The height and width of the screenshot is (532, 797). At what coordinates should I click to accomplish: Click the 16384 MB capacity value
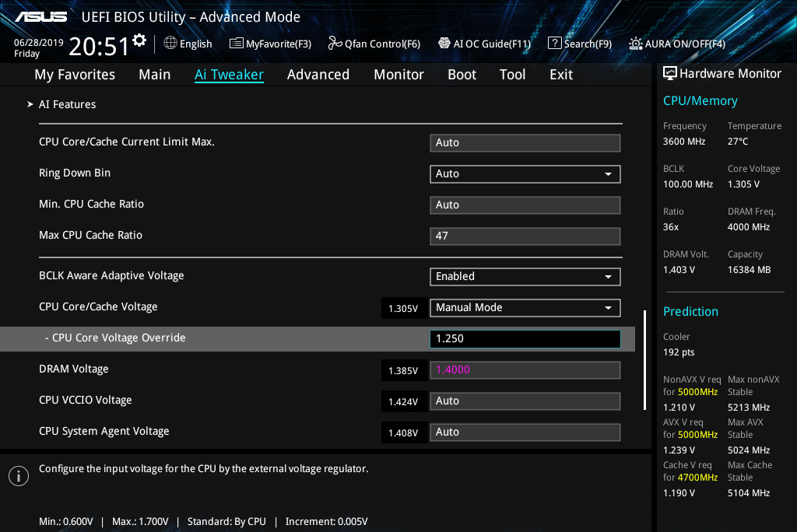point(750,270)
